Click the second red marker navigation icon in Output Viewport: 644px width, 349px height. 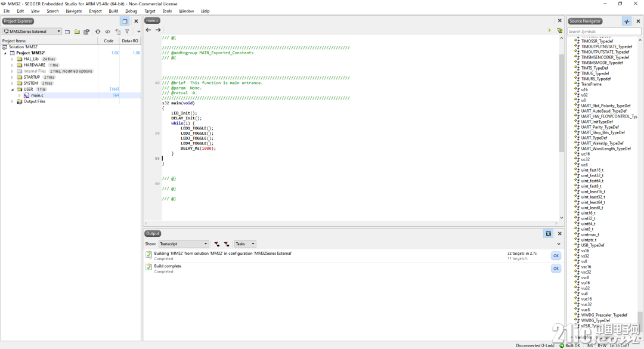tap(227, 244)
